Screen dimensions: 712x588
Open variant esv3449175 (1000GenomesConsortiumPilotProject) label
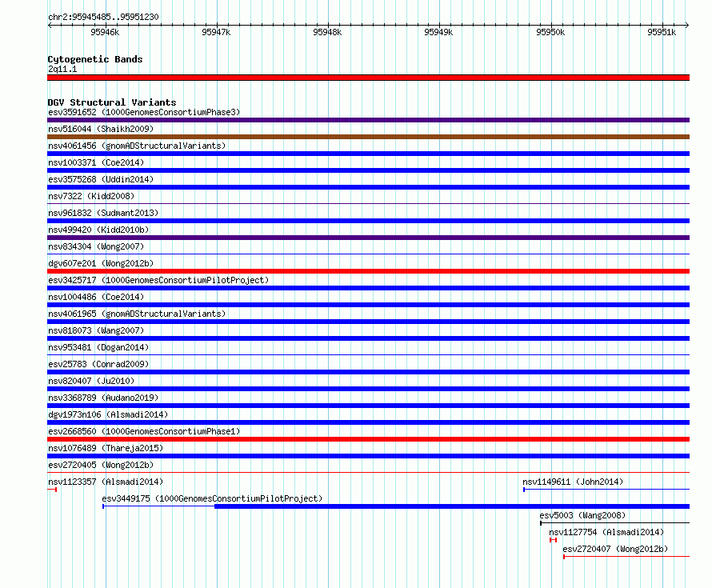212,498
